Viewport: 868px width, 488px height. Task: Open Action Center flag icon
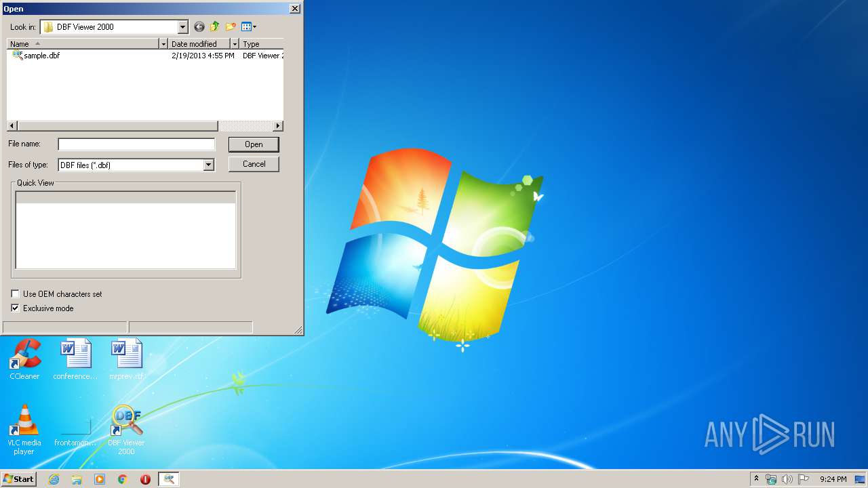[x=804, y=479]
